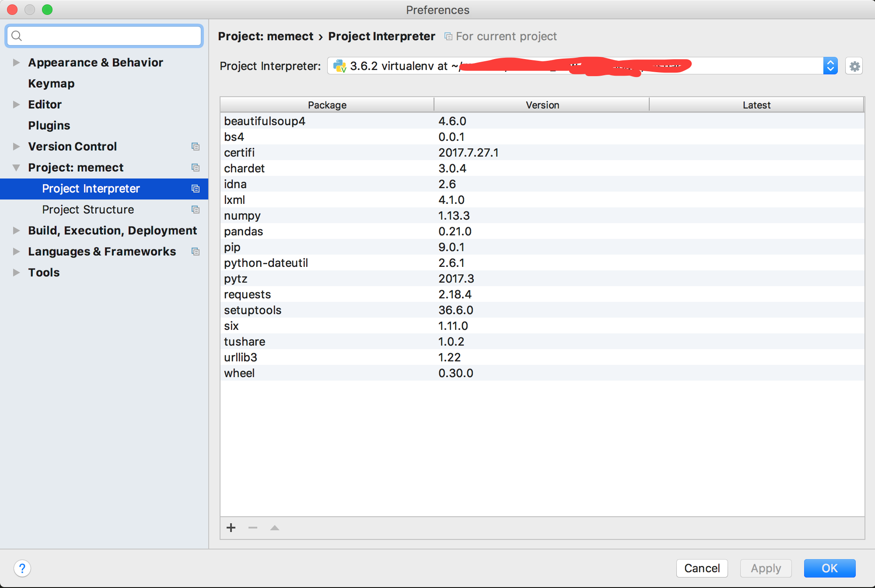Open the Keymap settings page
Screen dimensions: 875x588
(x=51, y=84)
